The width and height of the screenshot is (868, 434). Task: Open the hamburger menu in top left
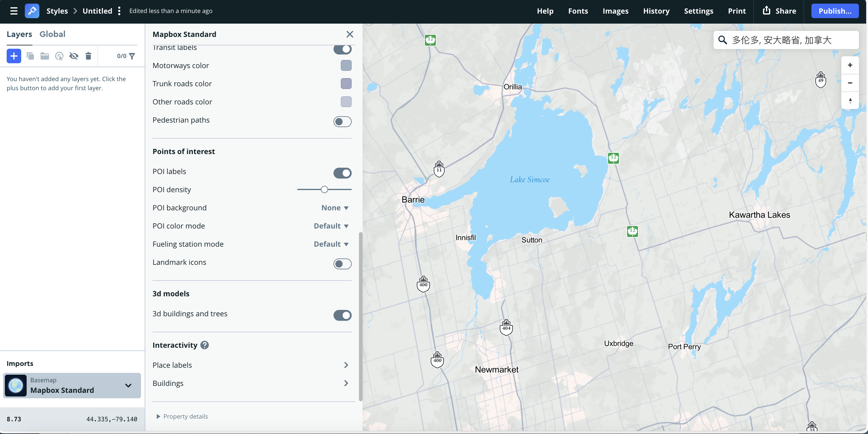click(x=14, y=11)
